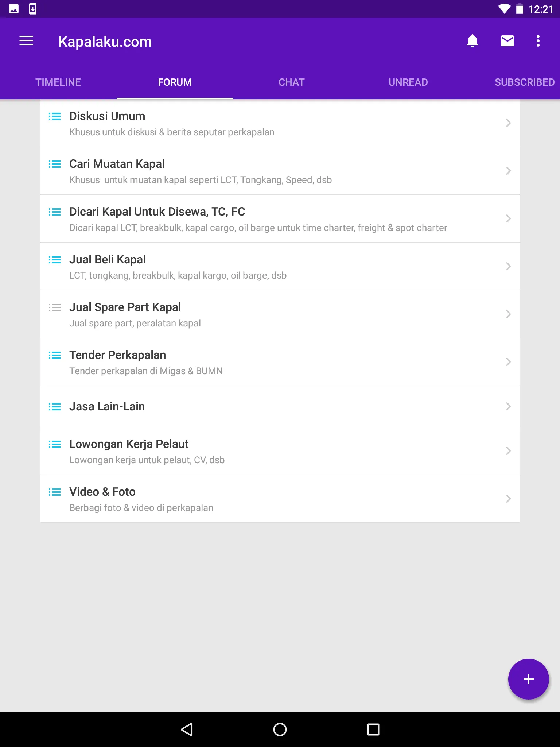Open the hamburger navigation menu

(x=26, y=41)
